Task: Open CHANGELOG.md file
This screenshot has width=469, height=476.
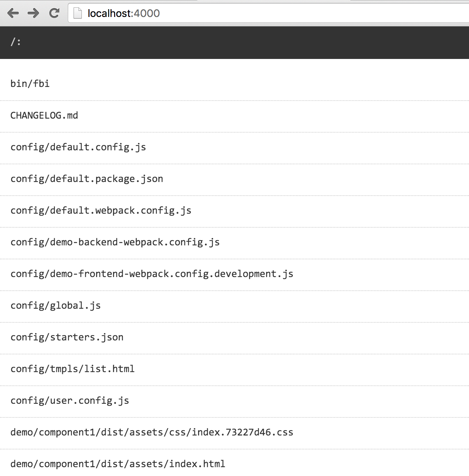Action: tap(44, 115)
